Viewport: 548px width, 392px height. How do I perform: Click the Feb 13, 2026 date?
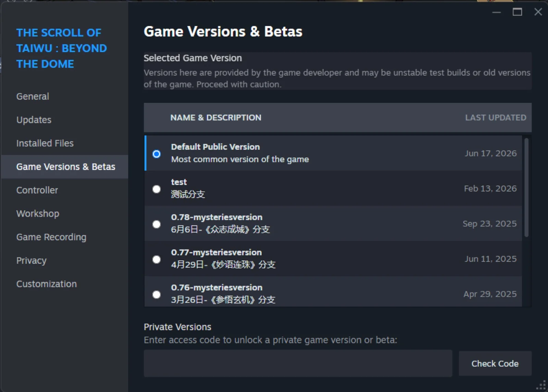click(x=490, y=188)
